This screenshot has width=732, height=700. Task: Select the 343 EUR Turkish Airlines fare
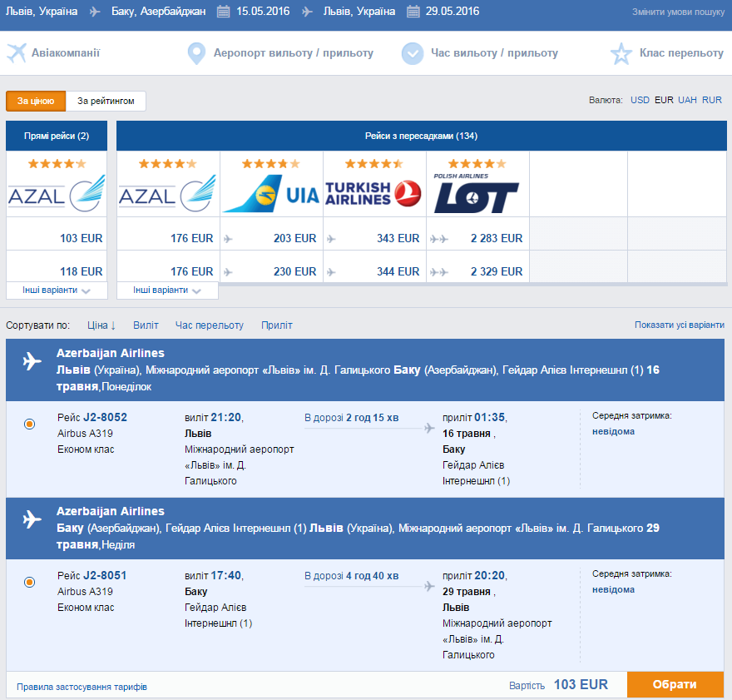(x=398, y=238)
